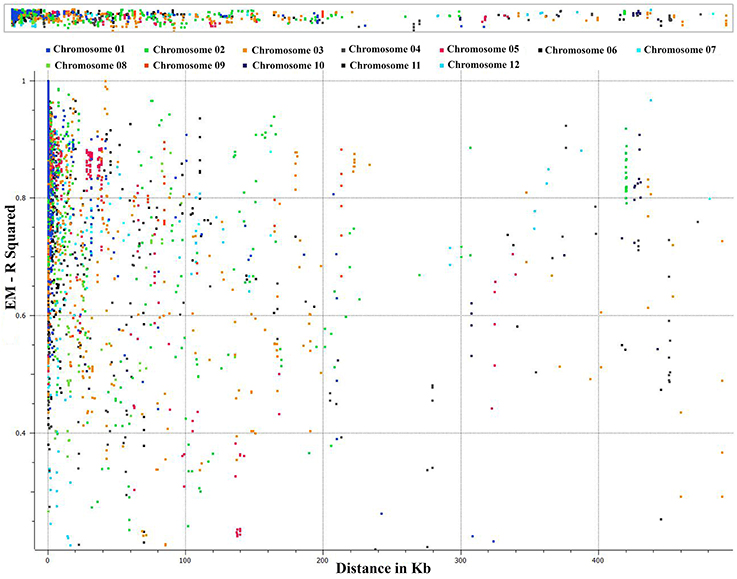
Task: Click the overview strip above the legend
Action: click(368, 20)
